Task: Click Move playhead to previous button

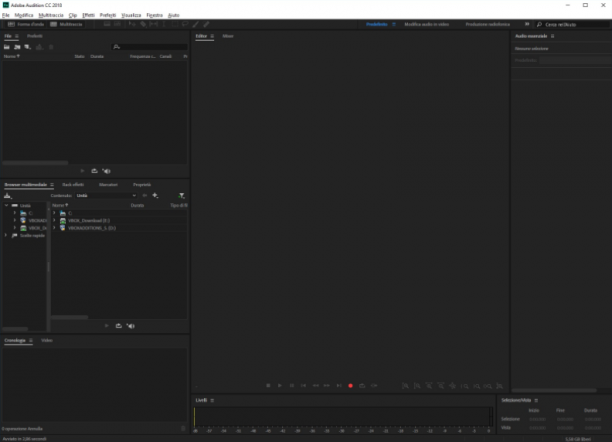Action: point(303,386)
